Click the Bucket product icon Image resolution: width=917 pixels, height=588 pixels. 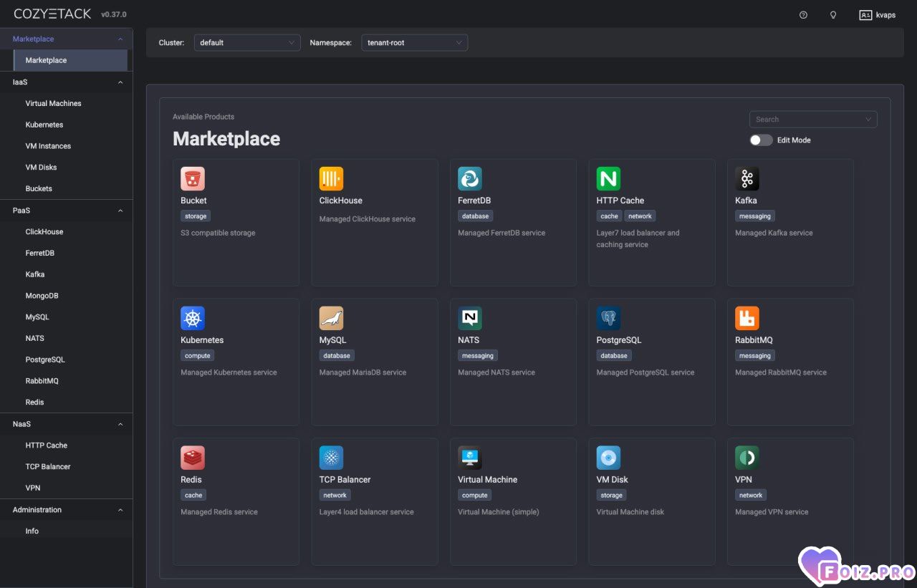(193, 178)
